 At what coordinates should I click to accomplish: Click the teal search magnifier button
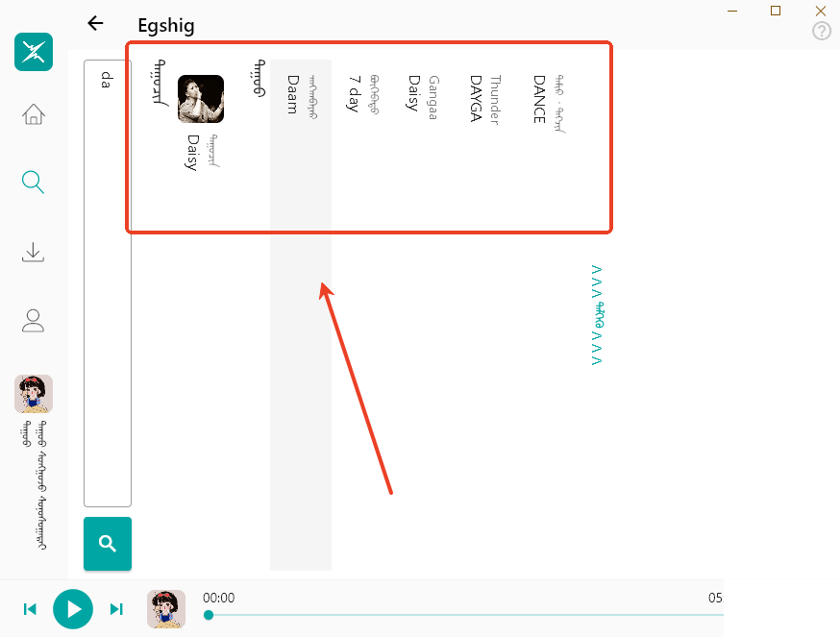coord(108,543)
